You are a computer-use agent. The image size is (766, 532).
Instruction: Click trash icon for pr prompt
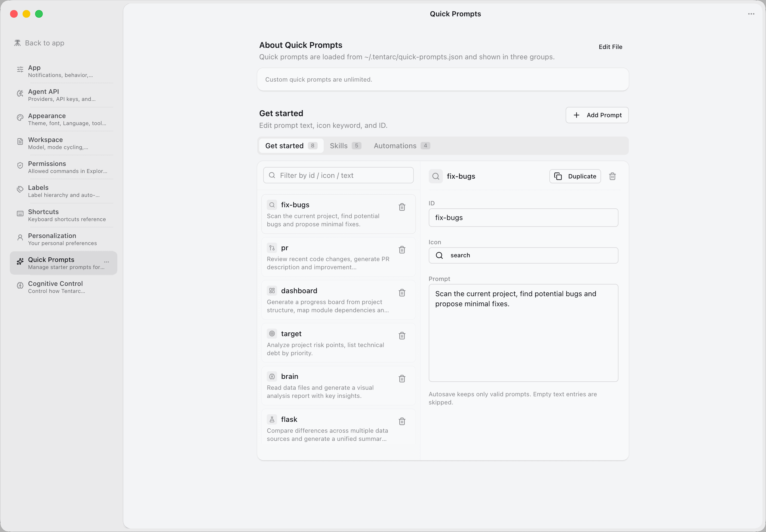click(402, 250)
